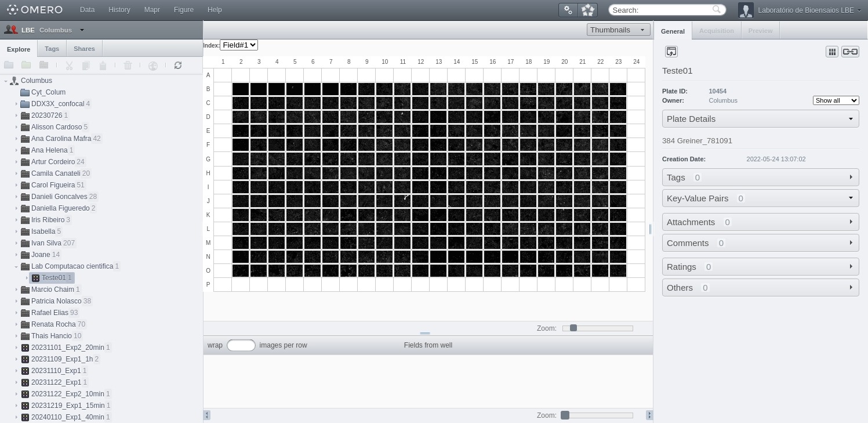Open the thumbnail grid icon in right panel
The image size is (868, 423).
tap(831, 51)
